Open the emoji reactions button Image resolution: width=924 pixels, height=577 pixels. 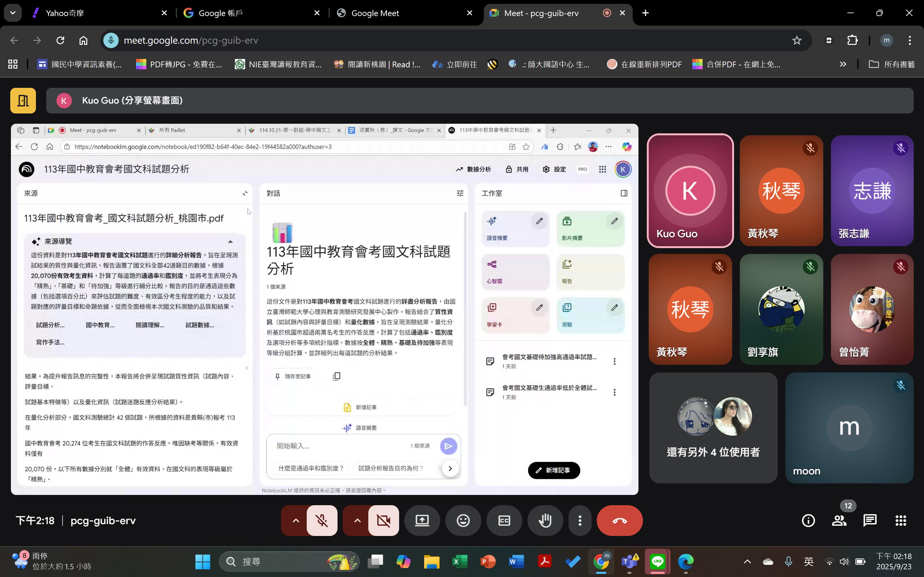463,521
